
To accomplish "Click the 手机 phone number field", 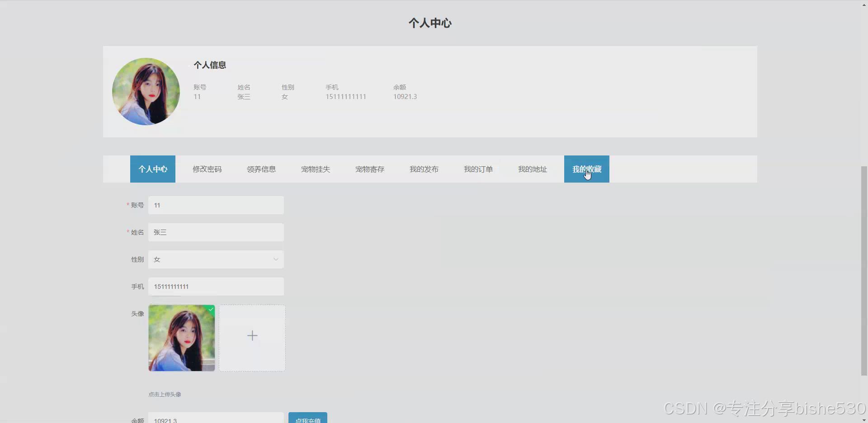I will click(x=216, y=286).
